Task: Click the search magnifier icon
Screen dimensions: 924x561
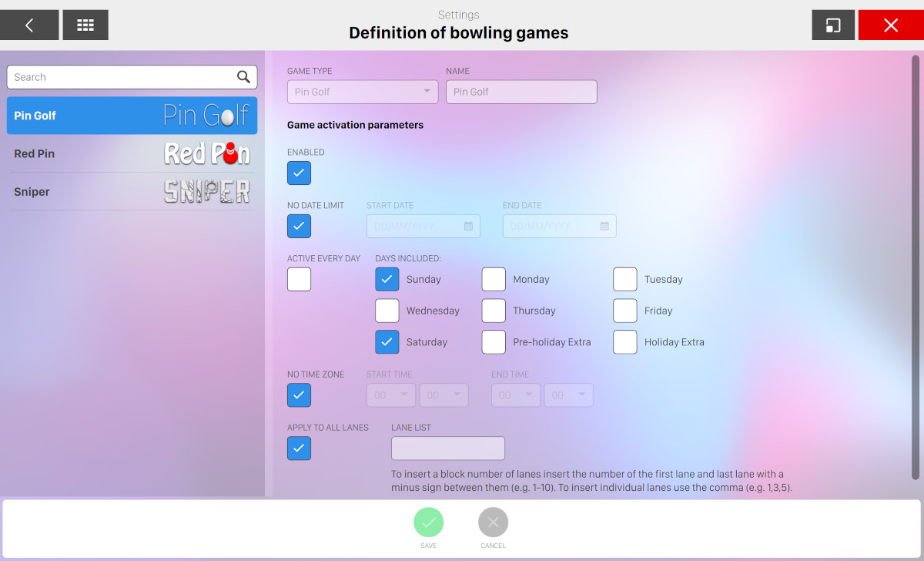Action: pyautogui.click(x=243, y=77)
